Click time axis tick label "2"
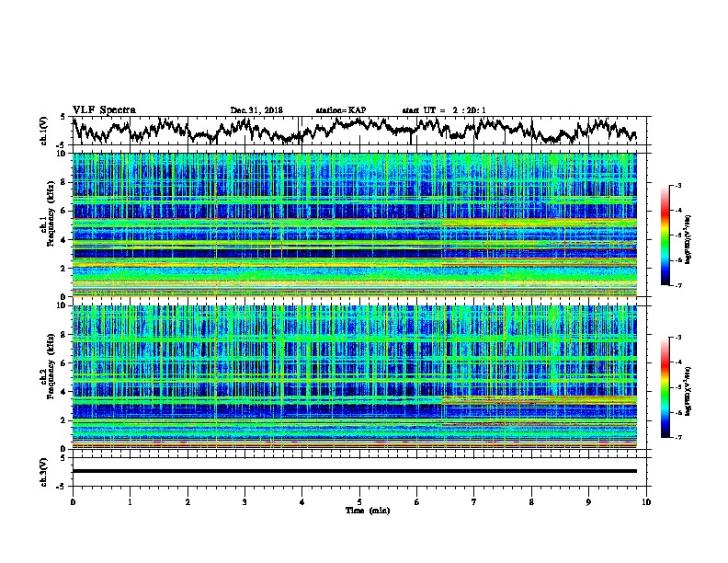The height and width of the screenshot is (563, 728). [x=188, y=502]
